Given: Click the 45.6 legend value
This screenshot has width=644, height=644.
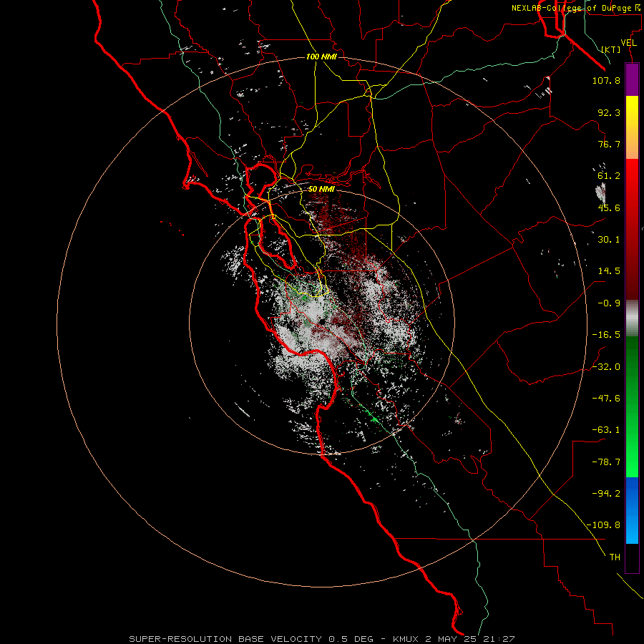Looking at the screenshot, I should pos(609,208).
